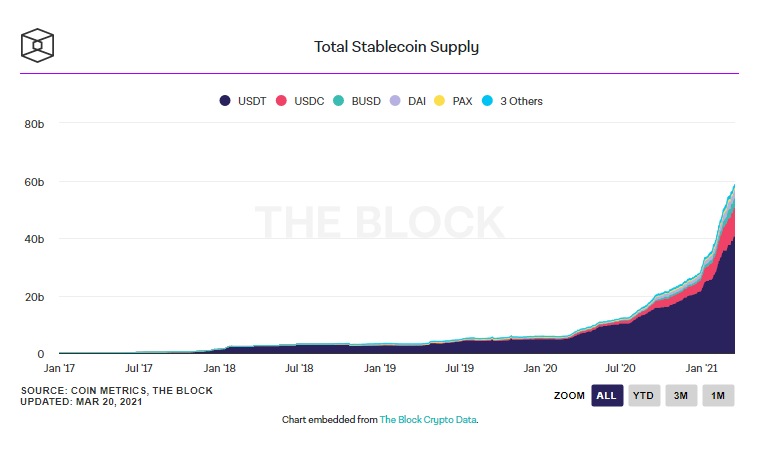The width and height of the screenshot is (771, 459).
Task: Toggle the BUSD legend series
Action: (364, 101)
